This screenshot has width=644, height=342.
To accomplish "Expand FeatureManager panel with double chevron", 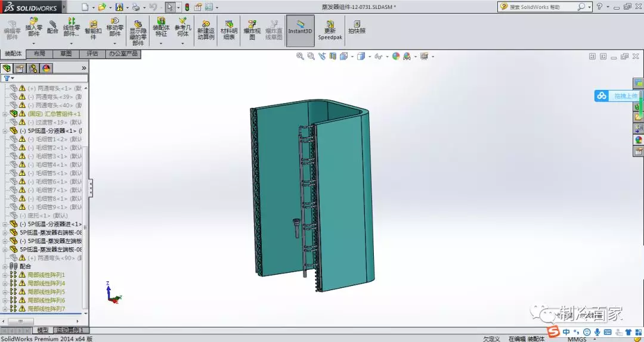I will [x=84, y=68].
